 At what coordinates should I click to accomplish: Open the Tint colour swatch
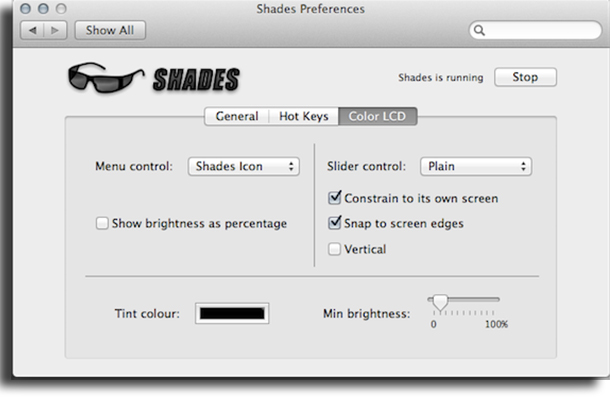pyautogui.click(x=232, y=313)
